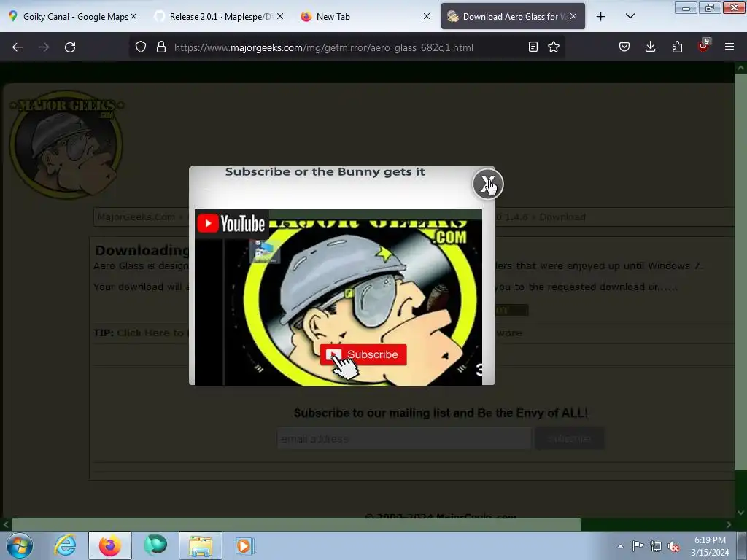
Task: Open a new tab with the plus button
Action: [601, 17]
